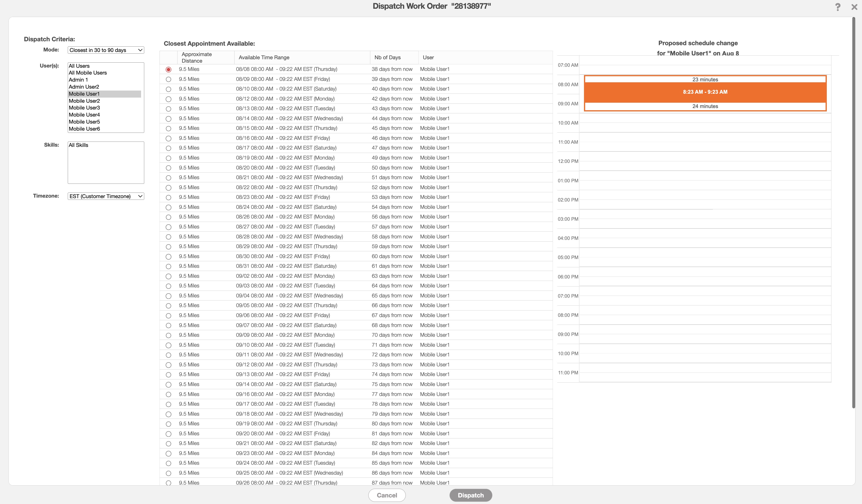
Task: Select the 08/09 Friday appointment radio button
Action: tap(168, 79)
